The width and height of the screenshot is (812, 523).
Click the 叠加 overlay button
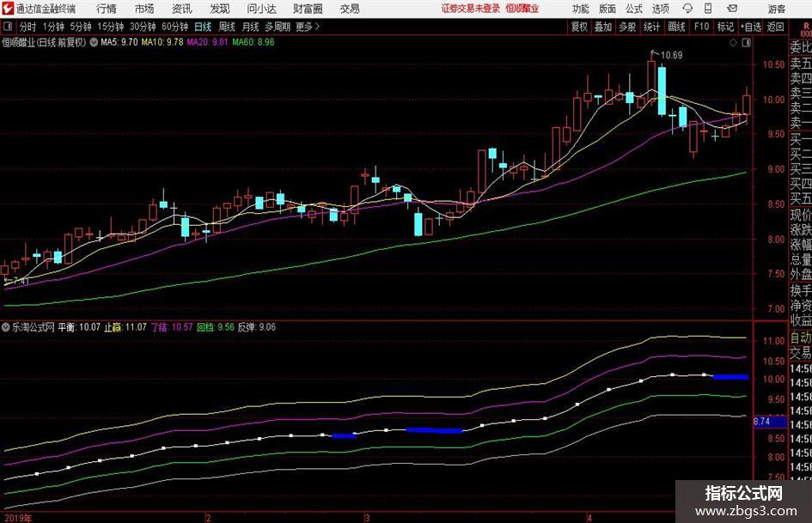pyautogui.click(x=603, y=27)
